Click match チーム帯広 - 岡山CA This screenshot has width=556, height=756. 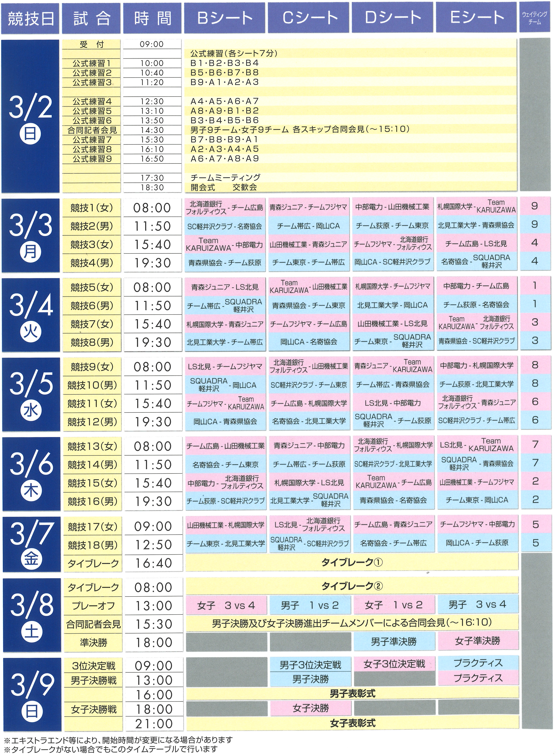309,226
